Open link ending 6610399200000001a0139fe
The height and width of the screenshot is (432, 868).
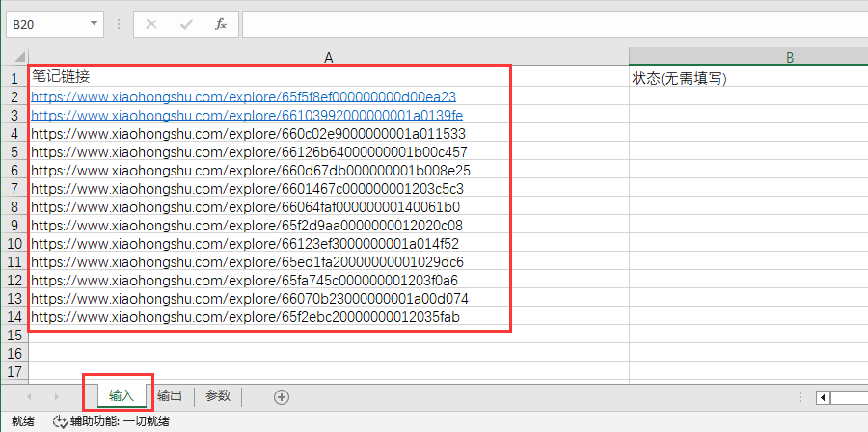(247, 115)
